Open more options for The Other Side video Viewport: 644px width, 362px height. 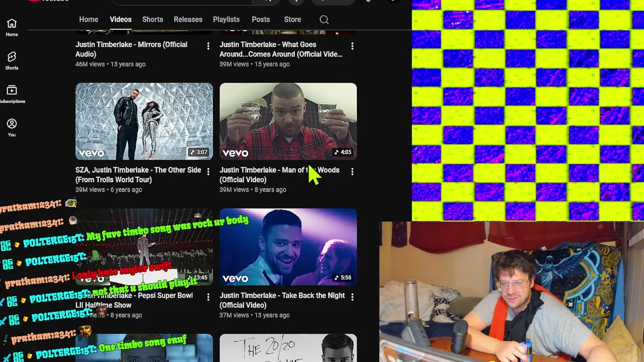coord(208,171)
